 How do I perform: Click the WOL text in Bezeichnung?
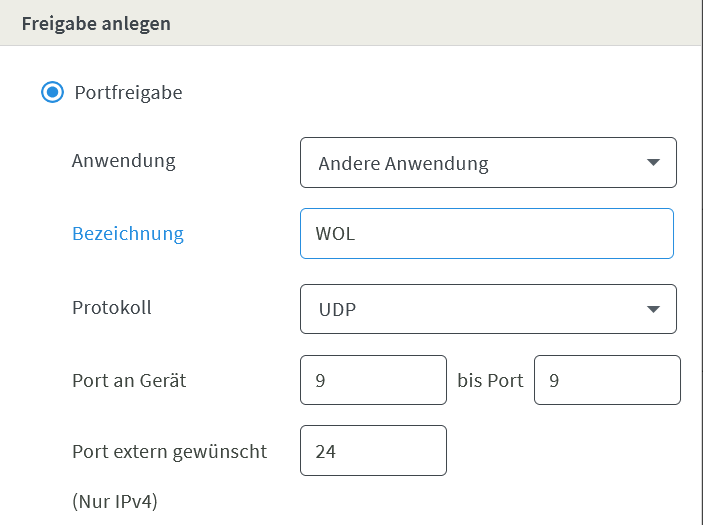[x=335, y=234]
